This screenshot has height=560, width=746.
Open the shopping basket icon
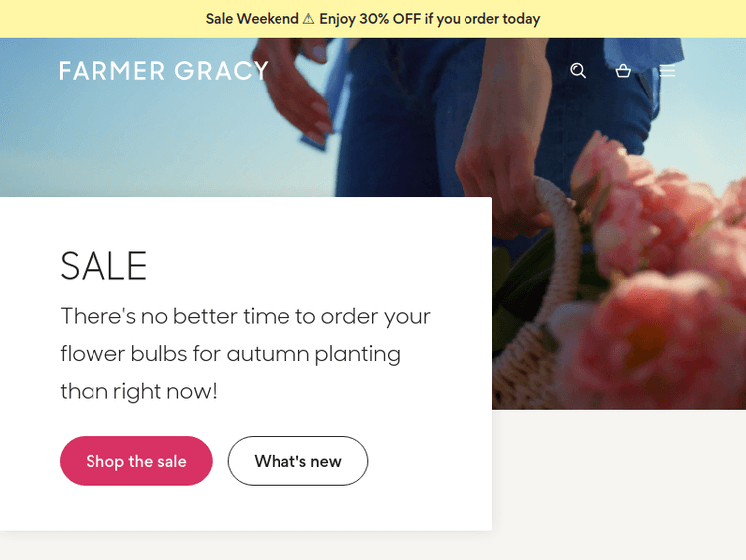pos(623,71)
